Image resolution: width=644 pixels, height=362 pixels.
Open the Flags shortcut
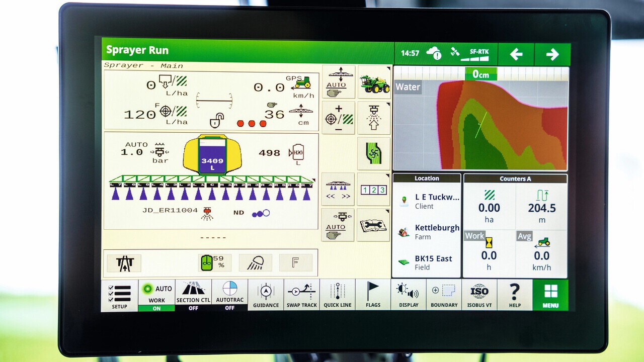(373, 296)
